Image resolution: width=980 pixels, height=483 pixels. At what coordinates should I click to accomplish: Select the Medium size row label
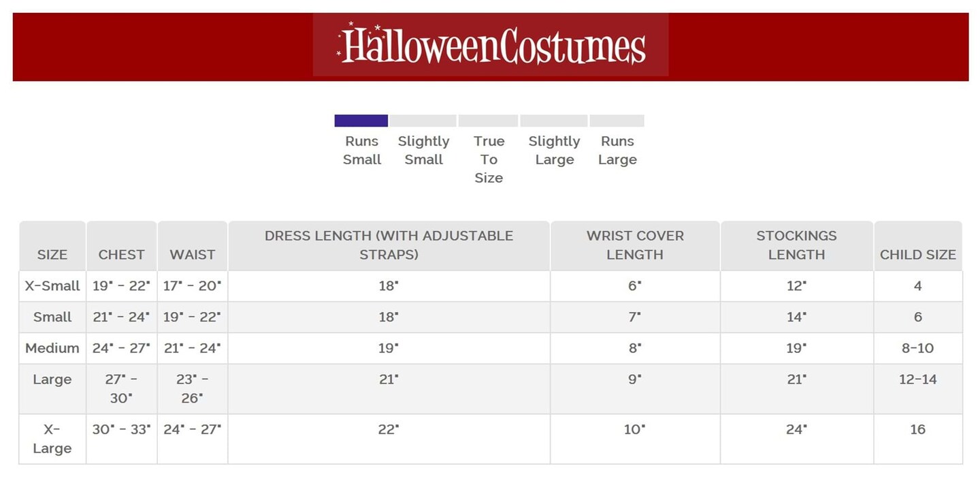(52, 348)
